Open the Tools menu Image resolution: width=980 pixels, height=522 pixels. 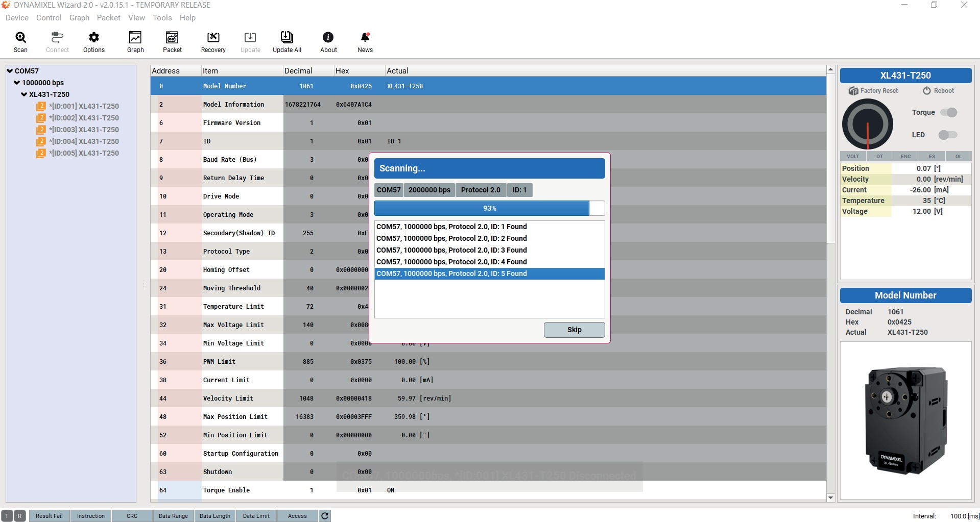[162, 18]
